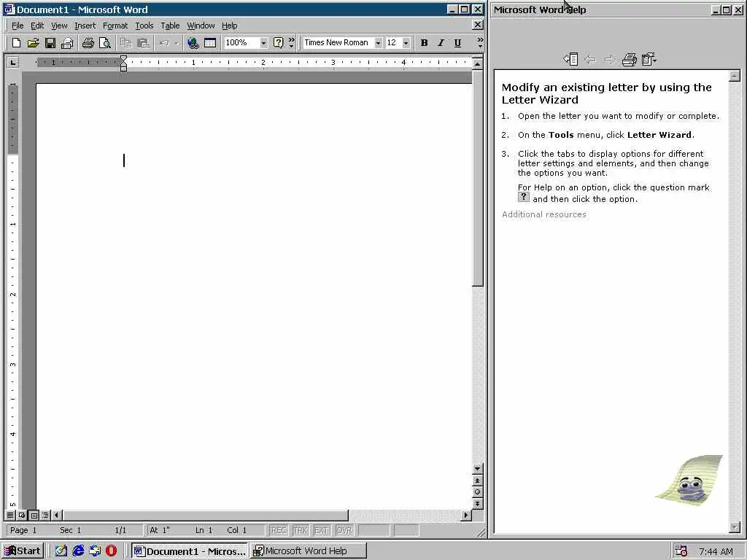Screen dimensions: 747x560
Task: Expand More Buttons on Standard toolbar
Action: pyautogui.click(x=291, y=43)
